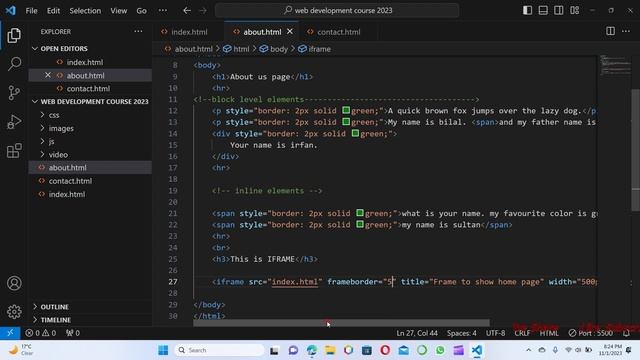Open the Search view in the activity bar
This screenshot has width=640, height=360.
click(14, 64)
